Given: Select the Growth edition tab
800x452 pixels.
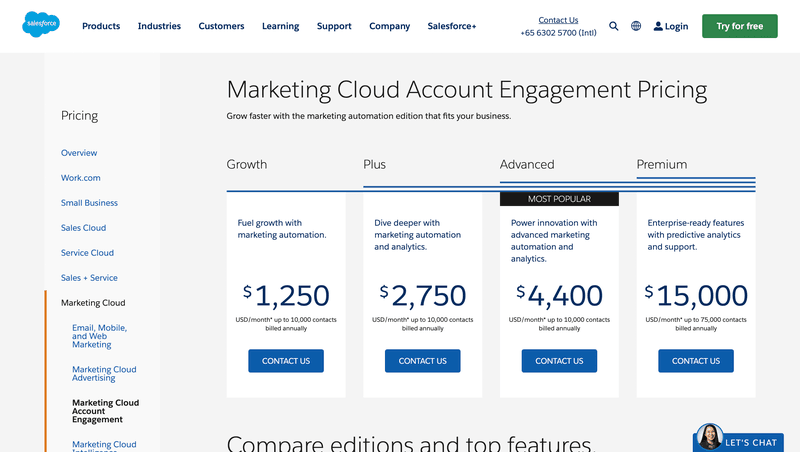Looking at the screenshot, I should coord(247,164).
